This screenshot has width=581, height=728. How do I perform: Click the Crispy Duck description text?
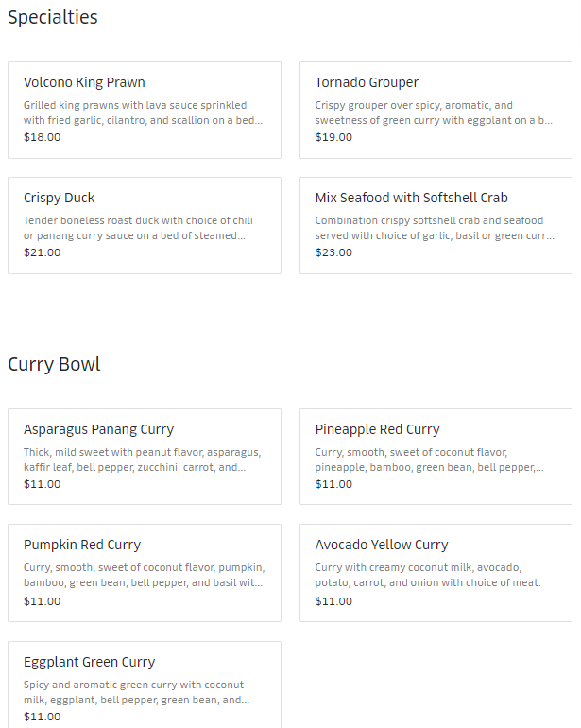(138, 228)
